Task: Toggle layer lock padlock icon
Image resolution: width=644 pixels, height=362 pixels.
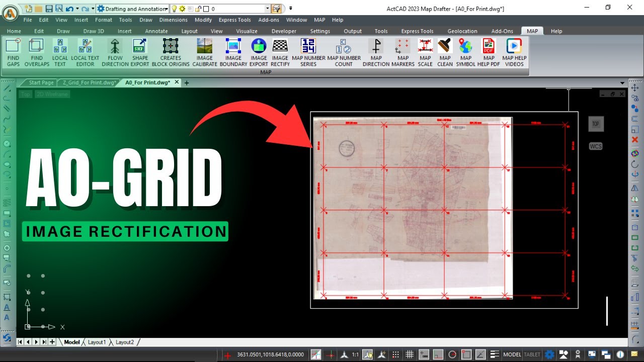Action: pos(198,9)
